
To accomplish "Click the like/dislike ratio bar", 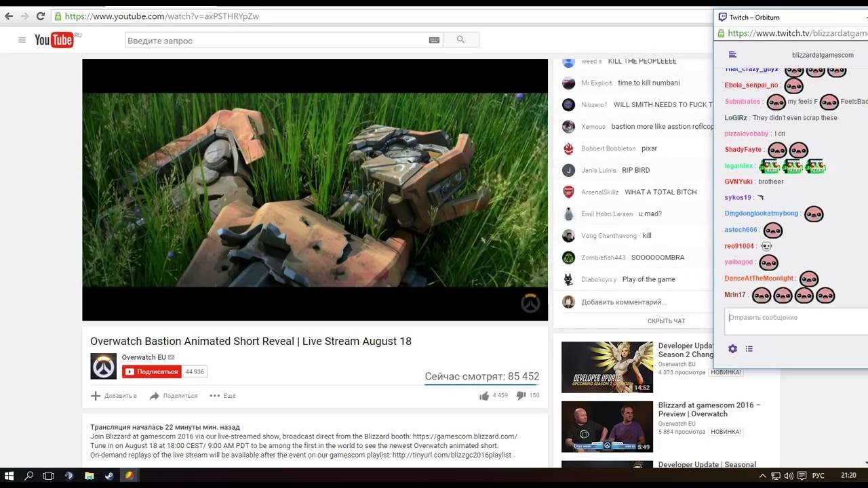I will pos(482,384).
